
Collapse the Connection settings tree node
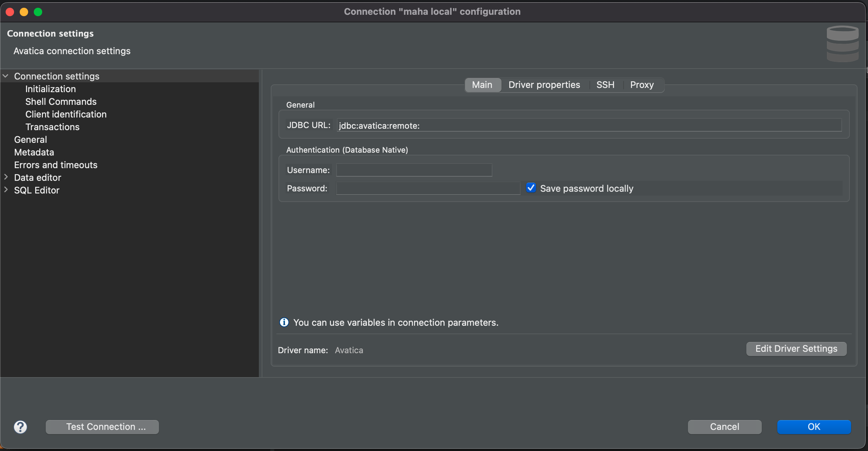point(6,76)
